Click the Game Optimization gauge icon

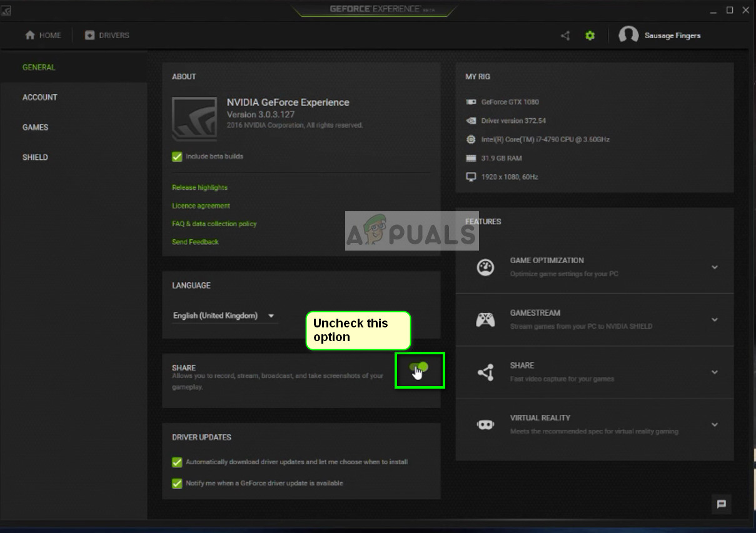tap(485, 267)
